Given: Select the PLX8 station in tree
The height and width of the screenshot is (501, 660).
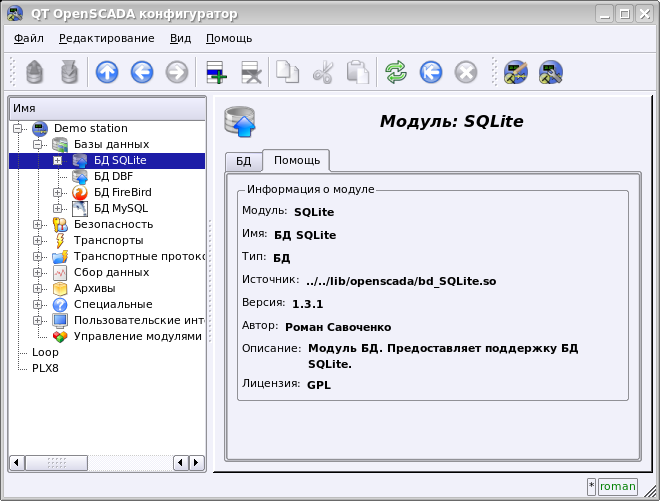Looking at the screenshot, I should [45, 368].
